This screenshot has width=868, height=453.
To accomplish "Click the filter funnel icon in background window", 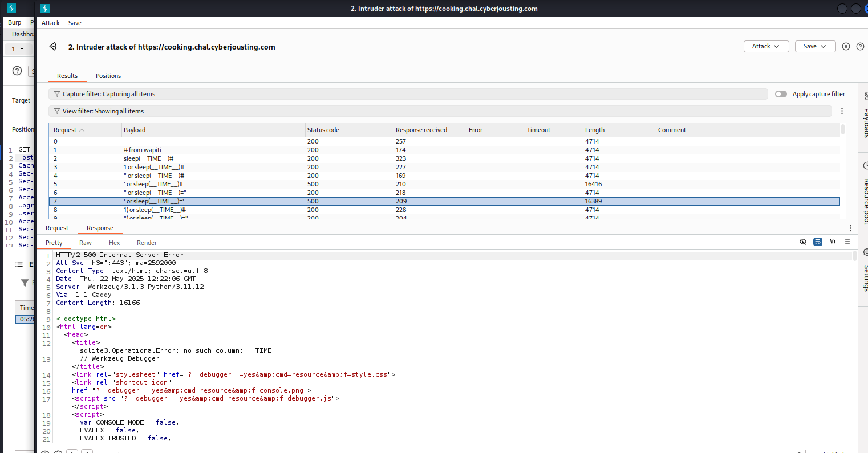I will (25, 283).
